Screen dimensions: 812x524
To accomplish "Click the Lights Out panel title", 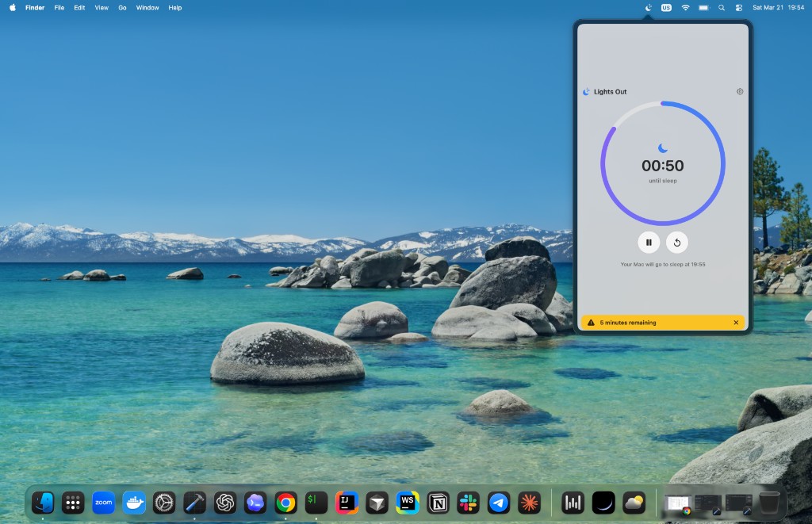I will (x=610, y=92).
